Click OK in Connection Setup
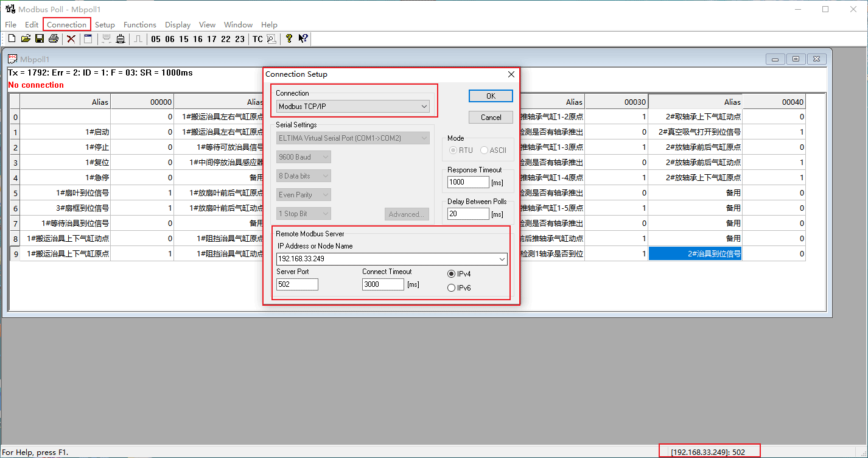The height and width of the screenshot is (458, 868). [x=491, y=96]
